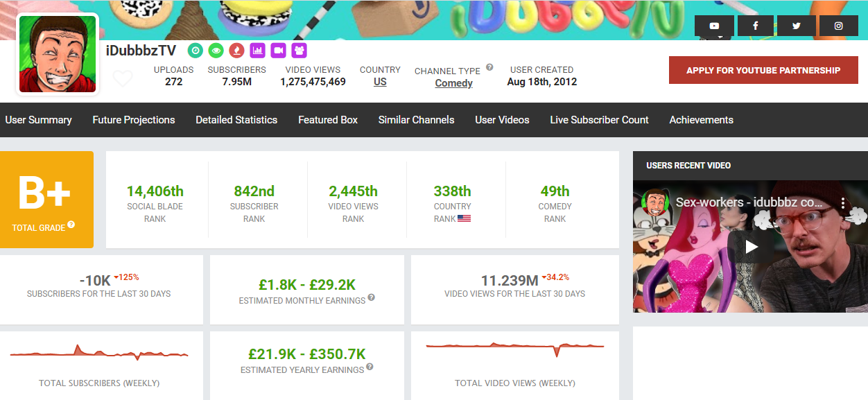
Task: Click the recent video title link
Action: point(749,203)
